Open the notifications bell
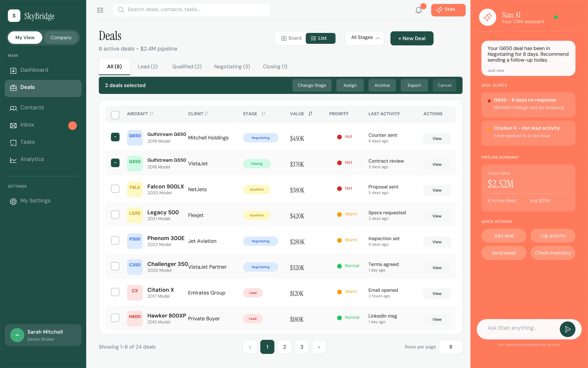The image size is (588, 368). 419,10
